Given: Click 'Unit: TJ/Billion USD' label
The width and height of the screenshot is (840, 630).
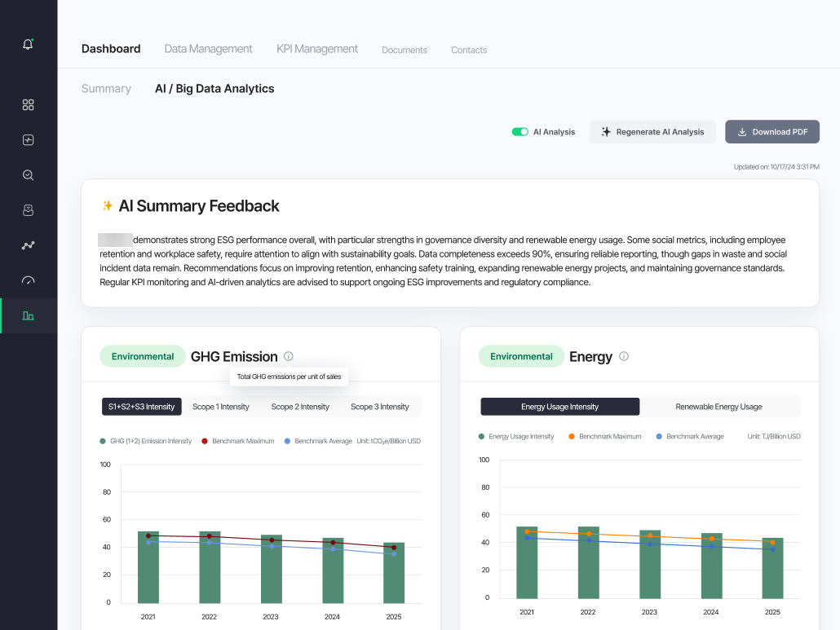Looking at the screenshot, I should coord(774,437).
